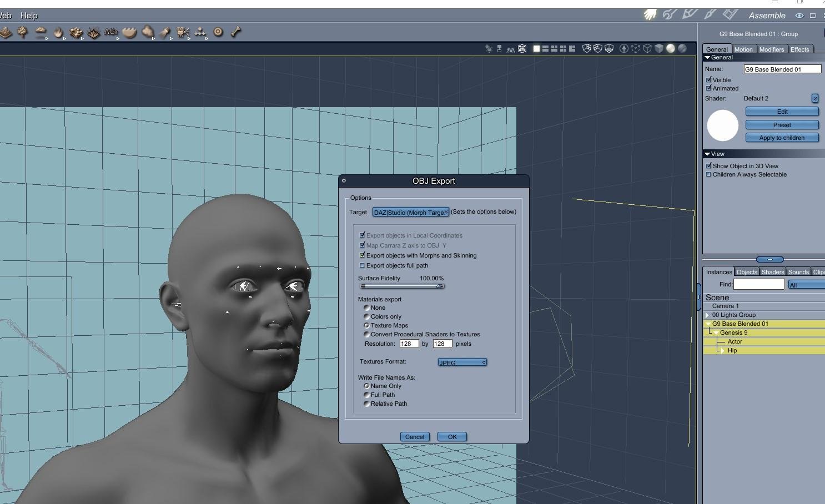Select the bone tool icon

(236, 32)
